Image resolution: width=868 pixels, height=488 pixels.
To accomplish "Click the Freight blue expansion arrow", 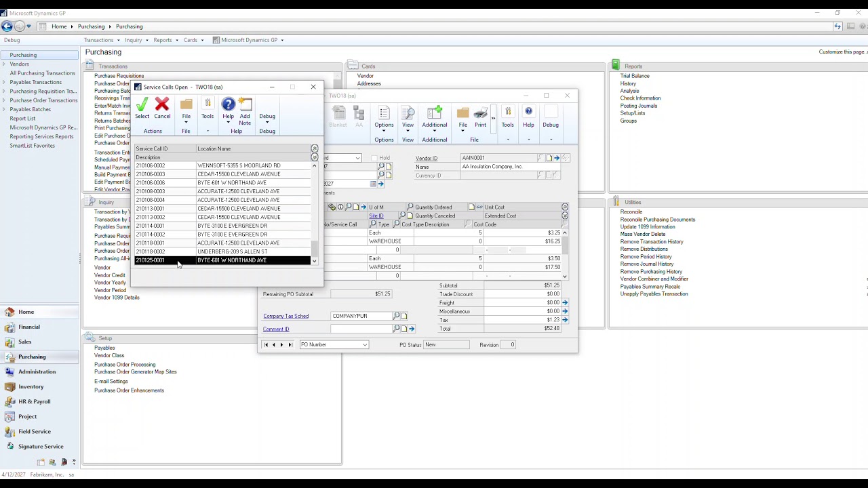I will (565, 302).
